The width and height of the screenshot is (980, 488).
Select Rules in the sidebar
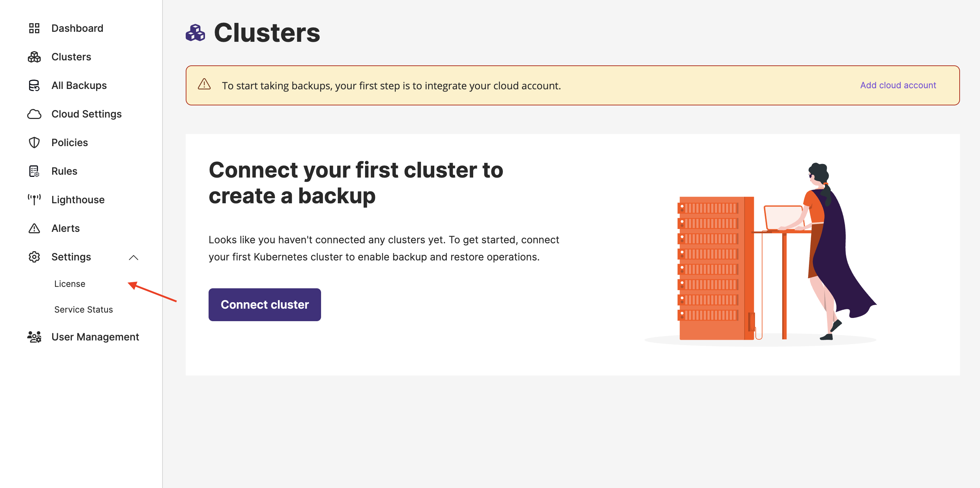pos(64,171)
